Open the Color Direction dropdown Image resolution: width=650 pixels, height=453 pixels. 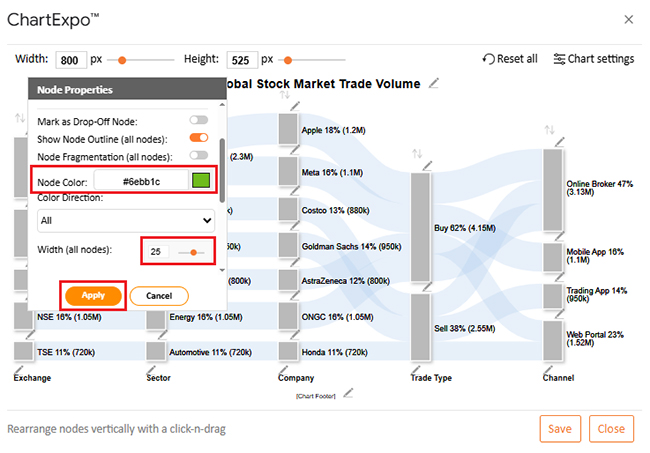click(125, 219)
